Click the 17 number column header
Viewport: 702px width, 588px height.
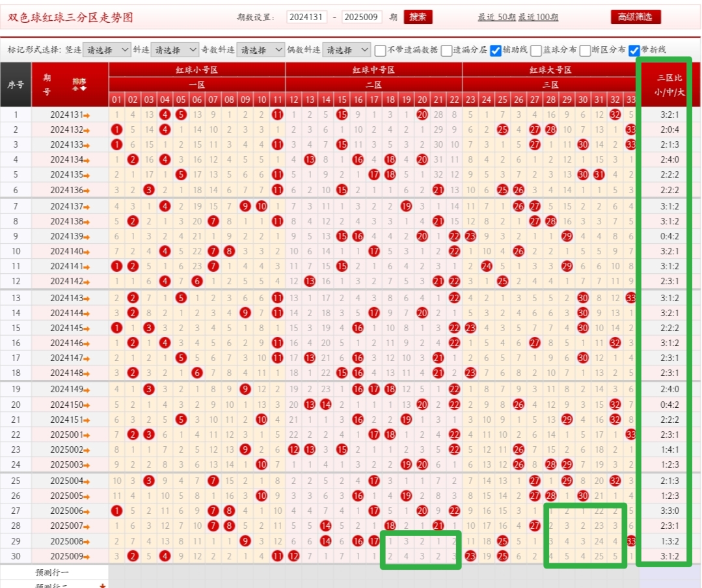[374, 100]
